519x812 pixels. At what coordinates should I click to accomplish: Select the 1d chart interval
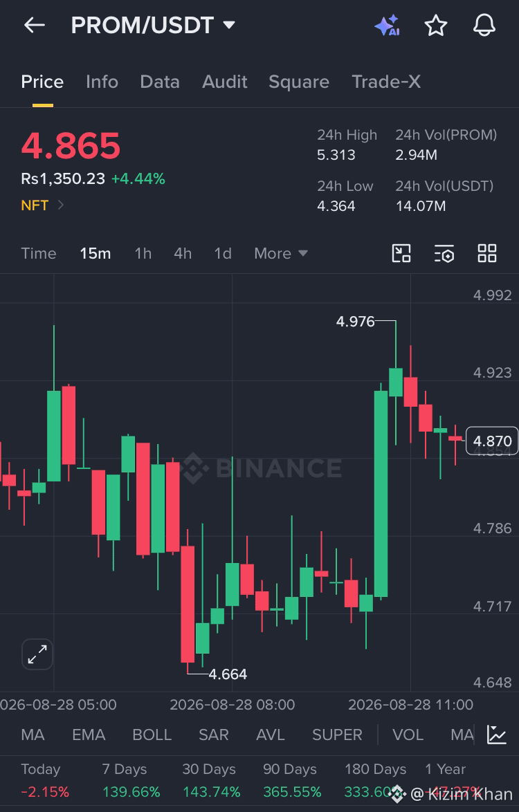pyautogui.click(x=223, y=253)
